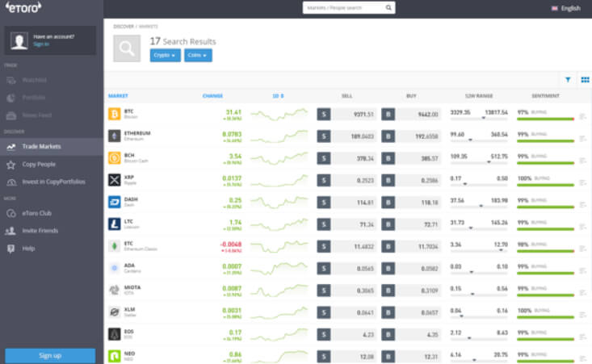The height and width of the screenshot is (364, 592).
Task: Click the eToro logo
Action: click(x=23, y=7)
